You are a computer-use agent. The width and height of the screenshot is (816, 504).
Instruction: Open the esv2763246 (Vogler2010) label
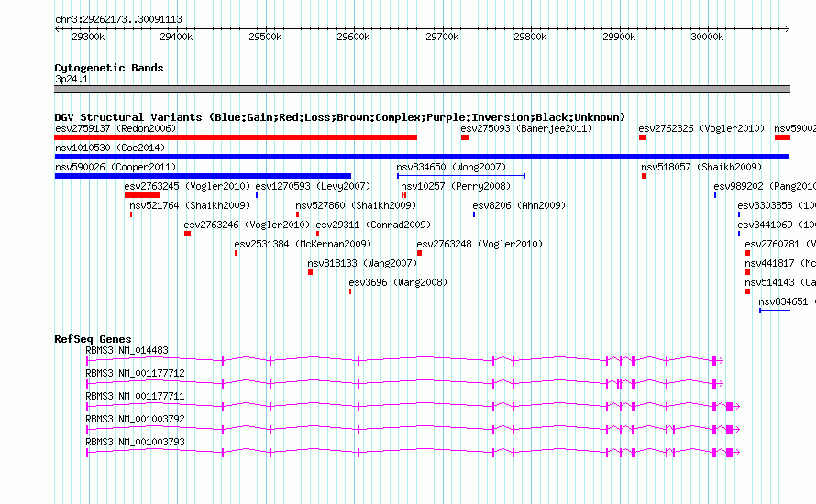247,225
